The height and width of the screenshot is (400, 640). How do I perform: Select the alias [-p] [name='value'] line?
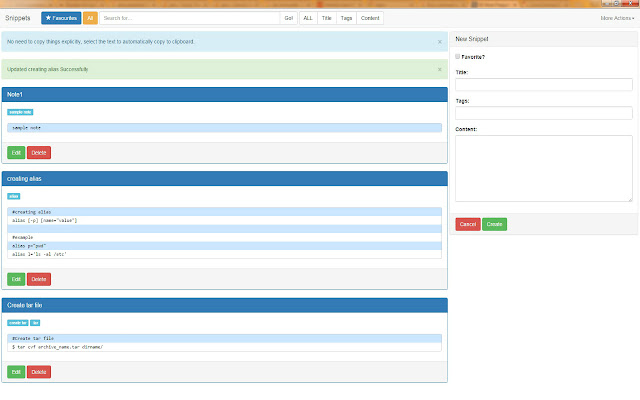(x=224, y=220)
